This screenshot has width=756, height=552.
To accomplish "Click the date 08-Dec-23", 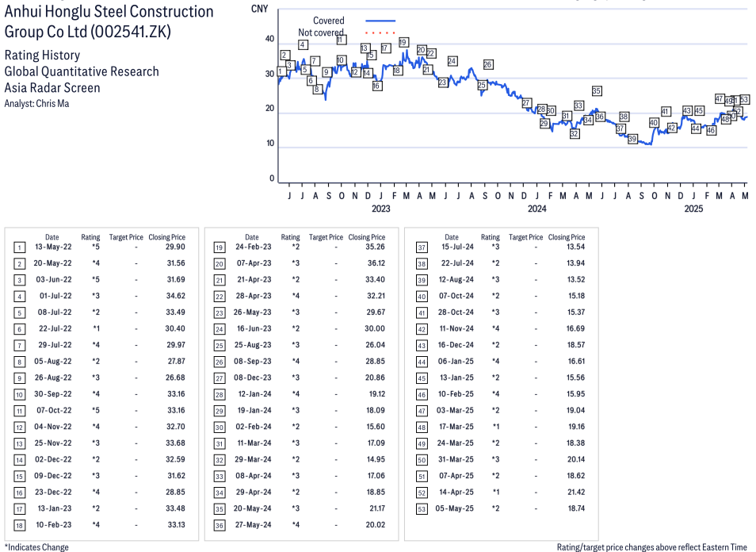I will (253, 378).
